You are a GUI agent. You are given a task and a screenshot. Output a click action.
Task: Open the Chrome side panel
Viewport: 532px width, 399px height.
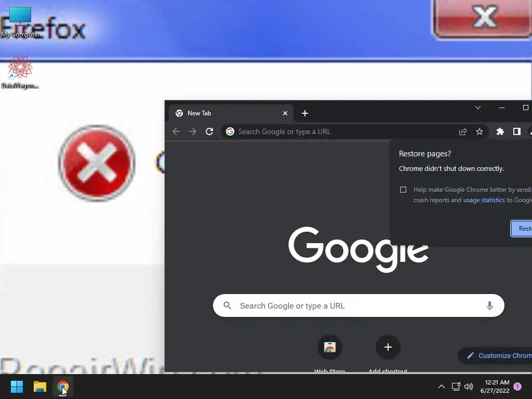pyautogui.click(x=517, y=131)
